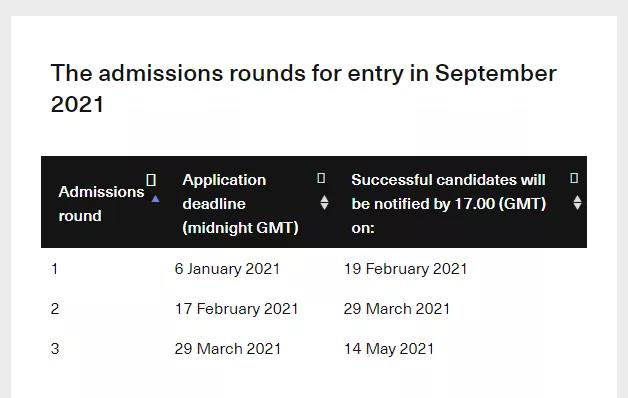The image size is (628, 398).
Task: Sort table by Admissions round header
Action: tap(101, 204)
